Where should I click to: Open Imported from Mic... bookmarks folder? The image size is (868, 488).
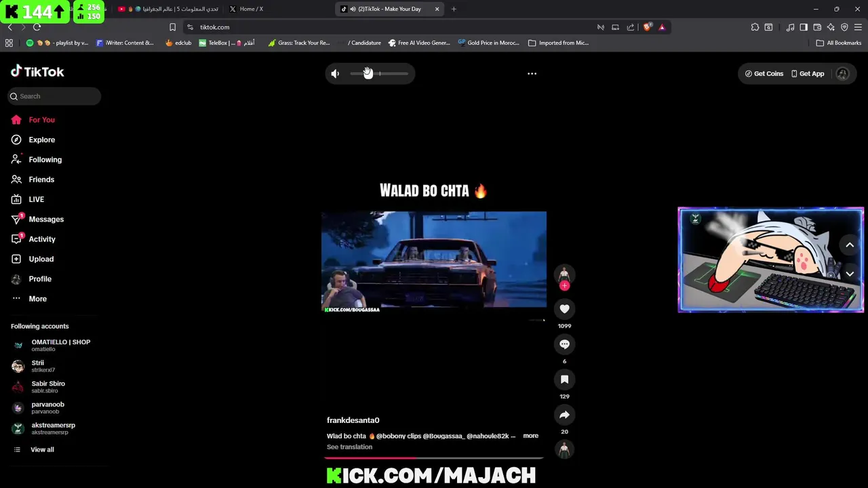[558, 43]
